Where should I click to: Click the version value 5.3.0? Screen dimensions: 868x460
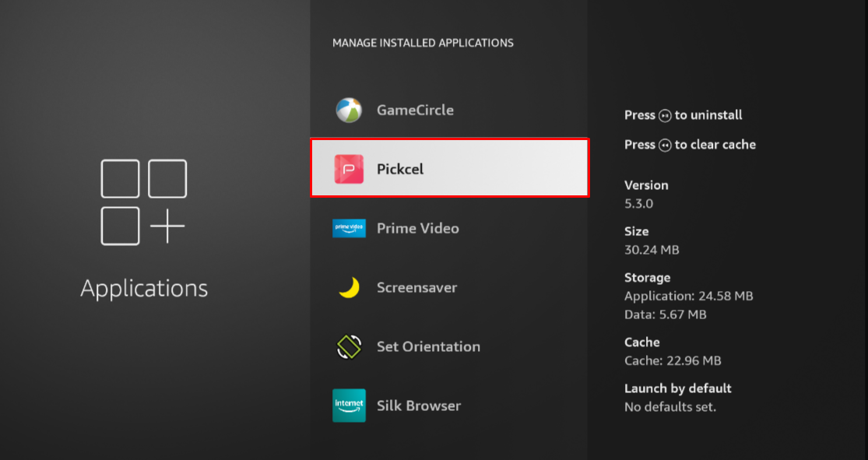639,204
